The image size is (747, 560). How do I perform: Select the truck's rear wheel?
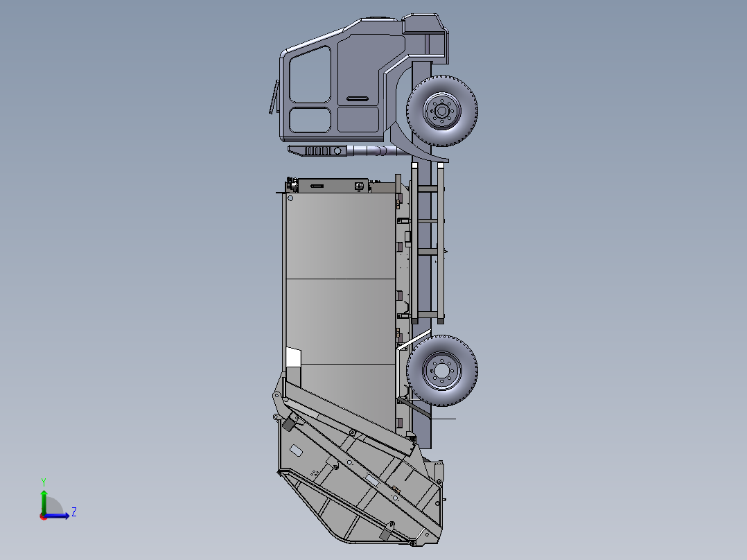(441, 371)
